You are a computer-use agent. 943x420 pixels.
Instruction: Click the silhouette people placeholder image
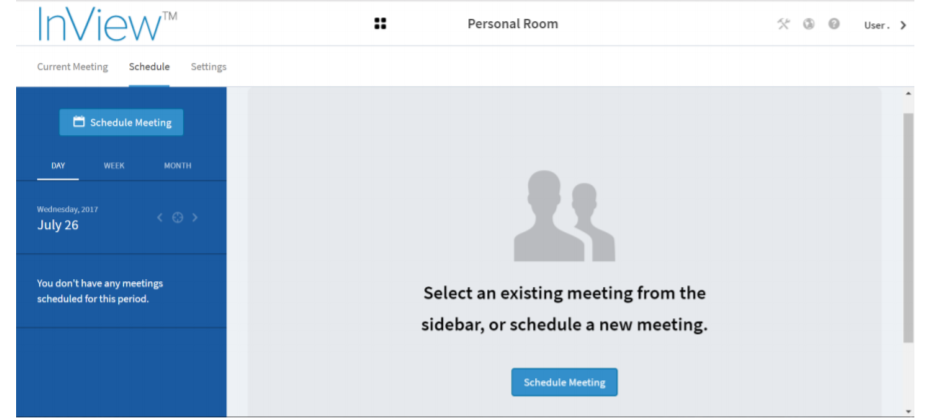pos(563,215)
